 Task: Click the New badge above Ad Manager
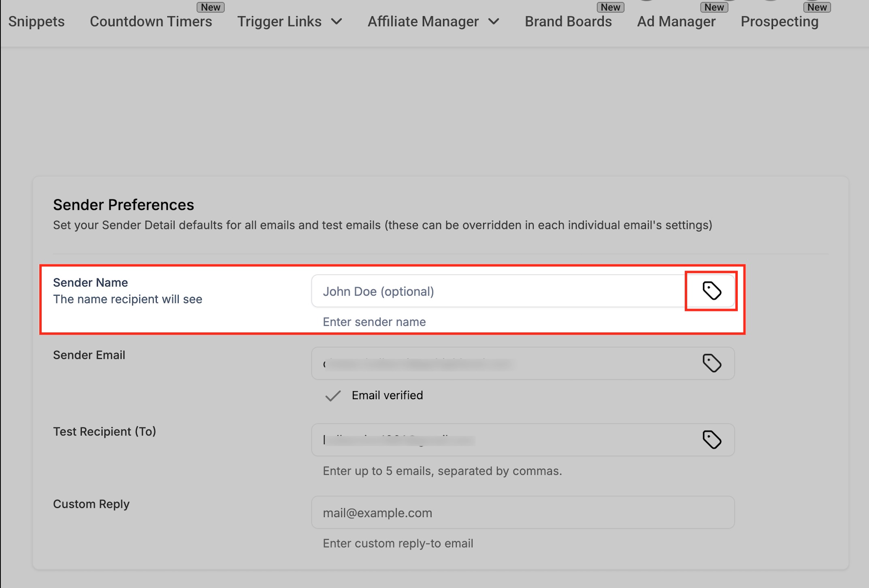coord(714,7)
